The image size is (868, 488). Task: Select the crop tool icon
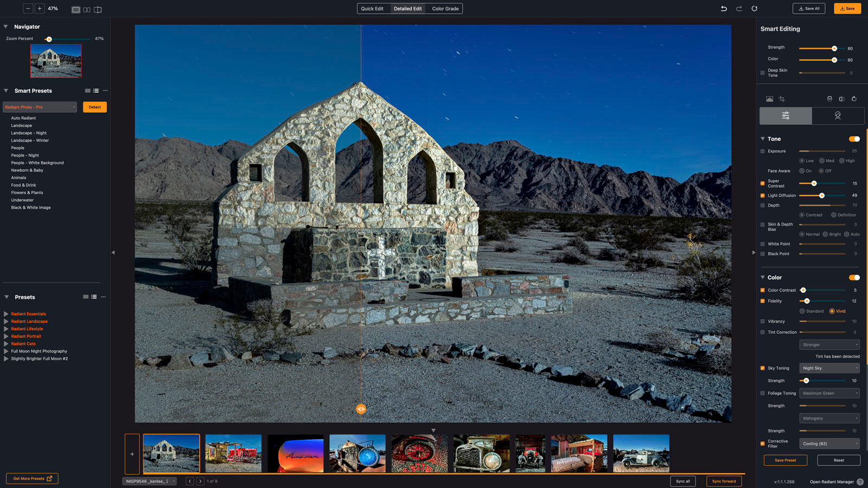tap(782, 99)
